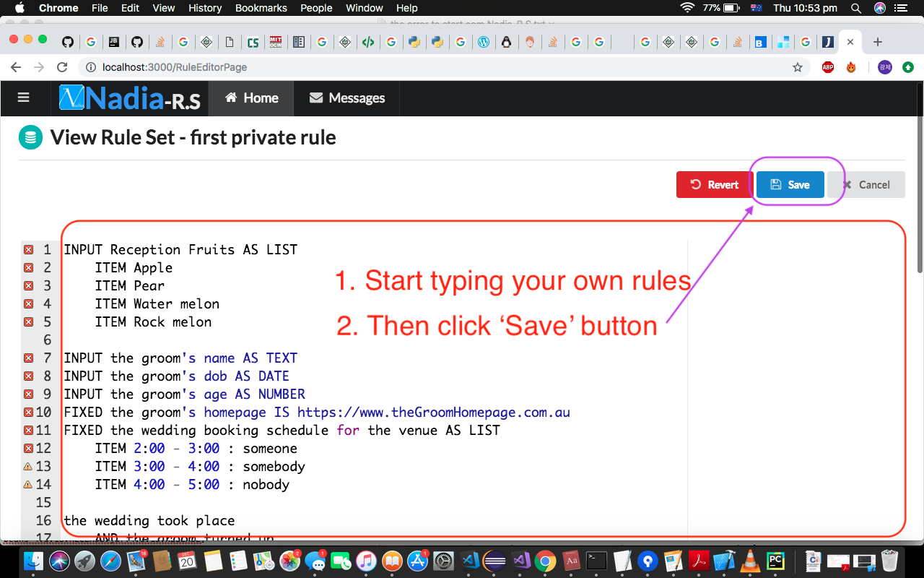Open the Trash in the Dock
The width and height of the screenshot is (924, 578).
pyautogui.click(x=890, y=561)
